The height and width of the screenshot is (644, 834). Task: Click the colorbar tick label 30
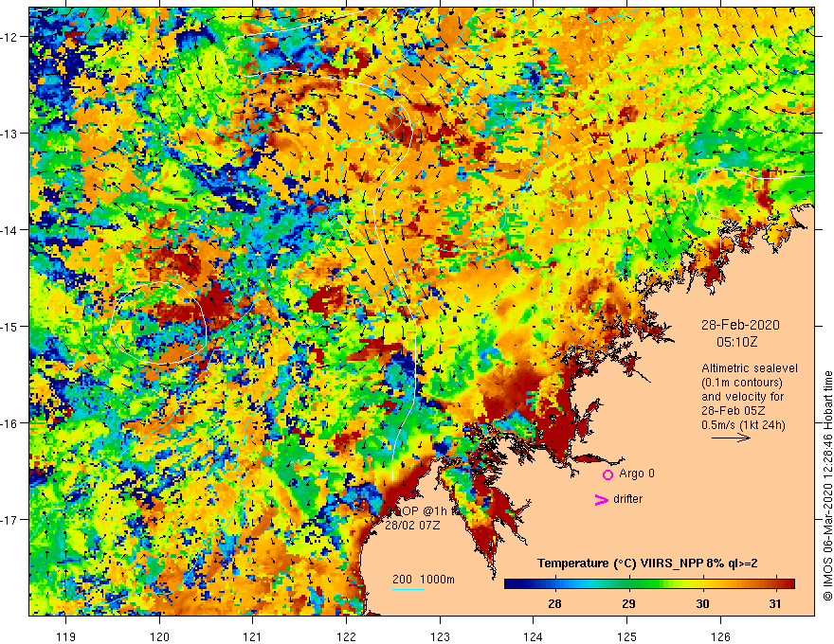pyautogui.click(x=702, y=603)
